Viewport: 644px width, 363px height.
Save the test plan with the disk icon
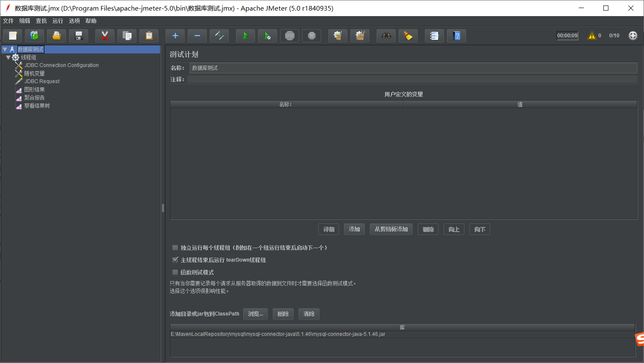tap(79, 36)
